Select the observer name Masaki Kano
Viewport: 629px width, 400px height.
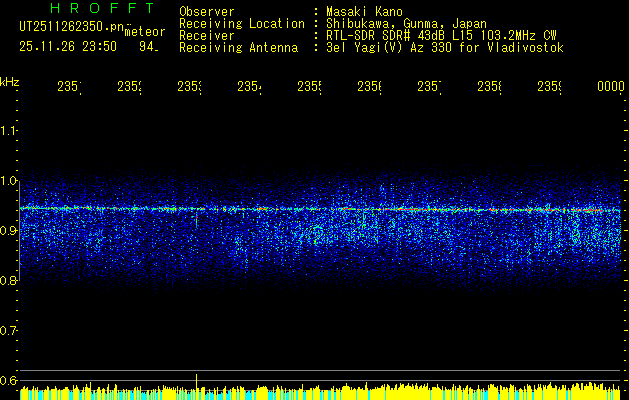pos(364,11)
